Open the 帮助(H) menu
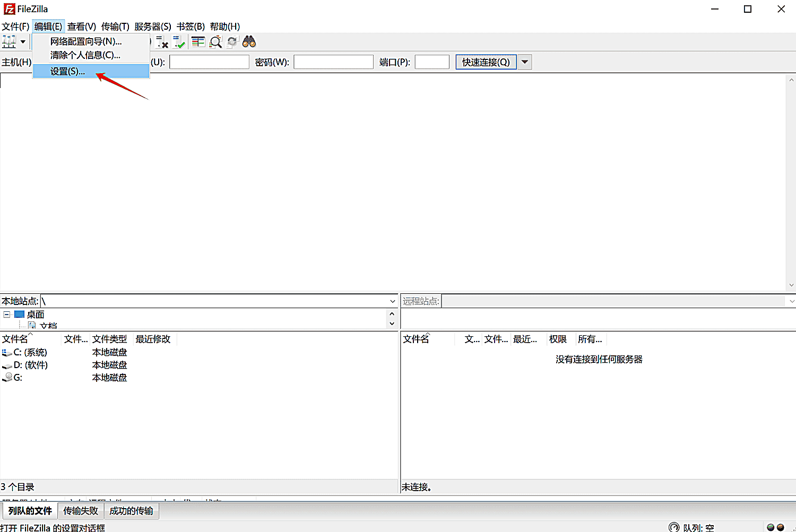The height and width of the screenshot is (532, 796). (225, 27)
